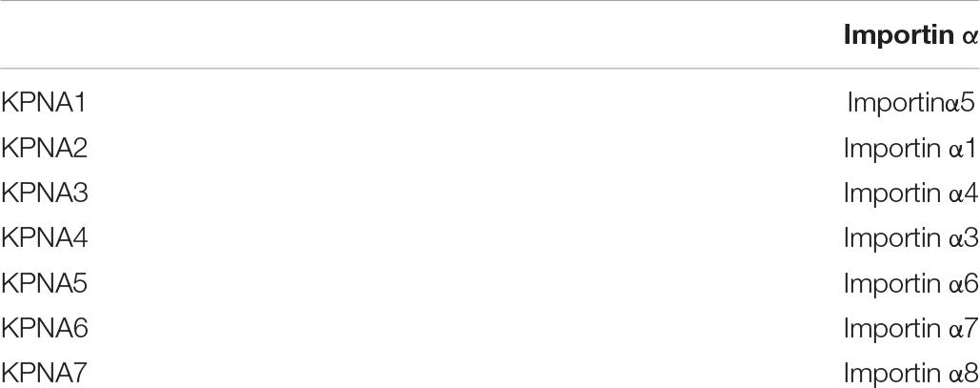
Task: Click the Importin α3 cell
Action: tap(910, 238)
